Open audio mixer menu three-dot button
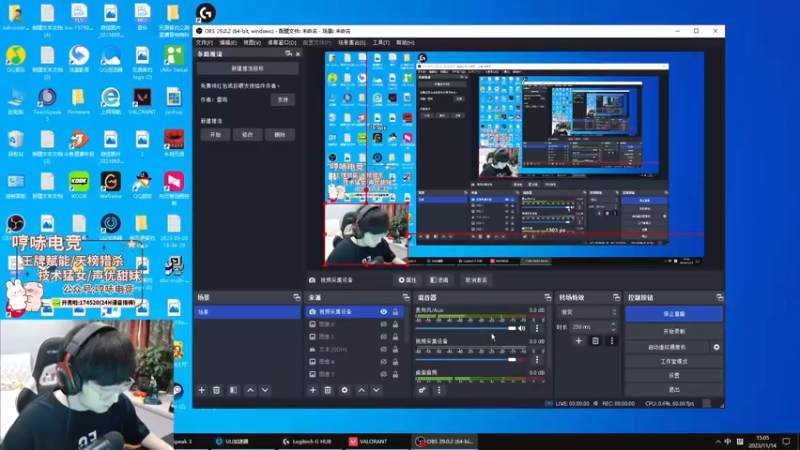The width and height of the screenshot is (800, 450). (439, 390)
